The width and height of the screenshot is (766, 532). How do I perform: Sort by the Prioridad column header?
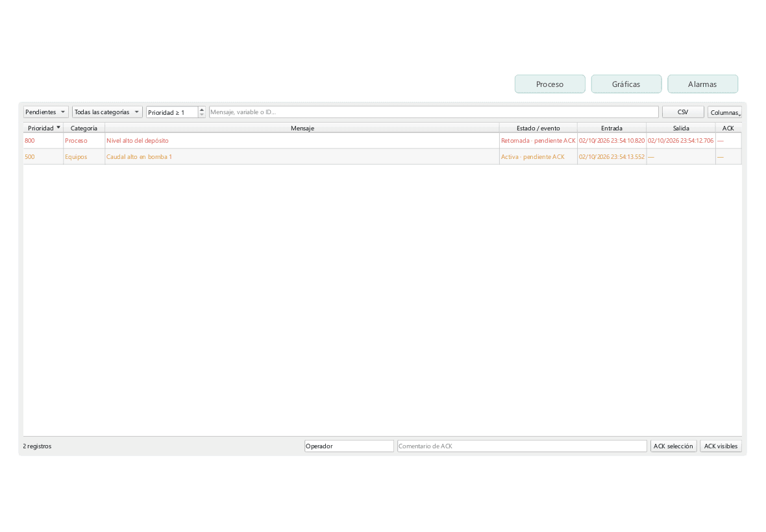tap(43, 128)
